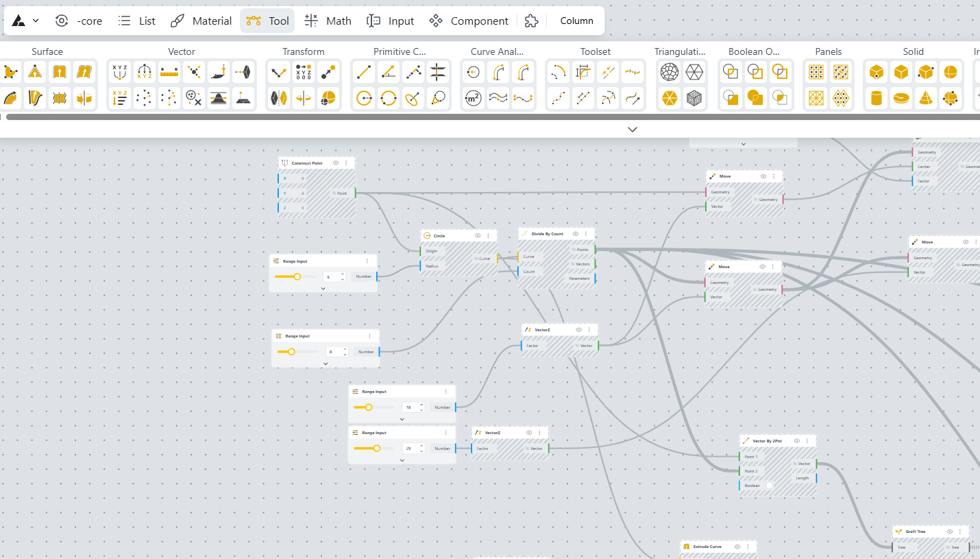Viewport: 980px width, 559px height.
Task: Open three-dot menu on Construct Point node
Action: click(346, 163)
